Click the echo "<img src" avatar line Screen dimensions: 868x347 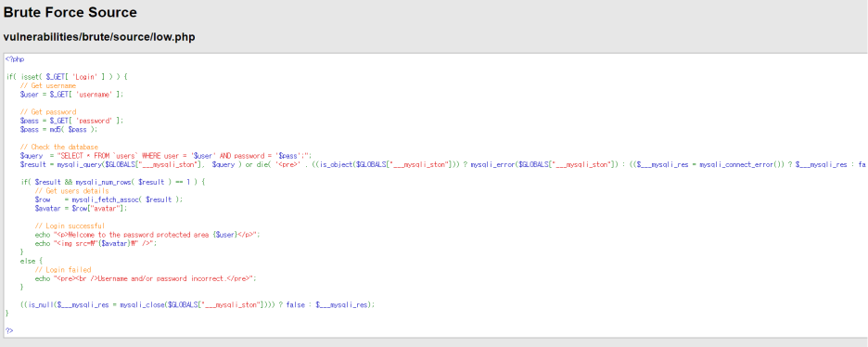pos(96,243)
